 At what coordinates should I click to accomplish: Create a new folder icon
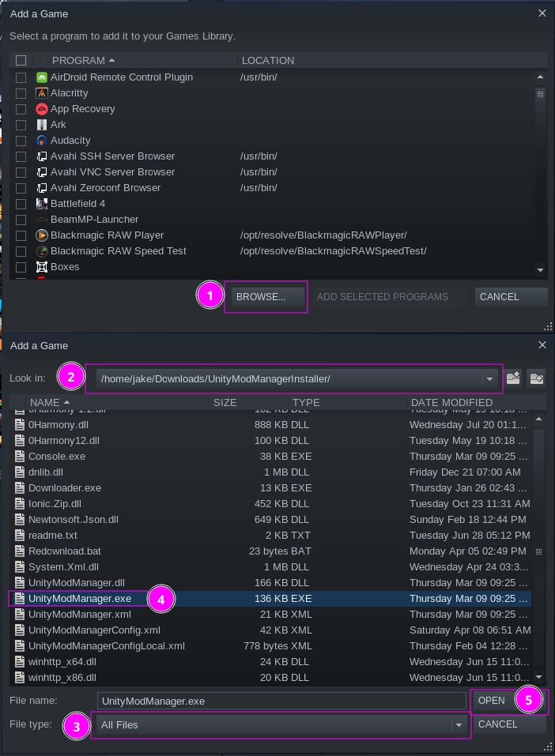pyautogui.click(x=537, y=378)
